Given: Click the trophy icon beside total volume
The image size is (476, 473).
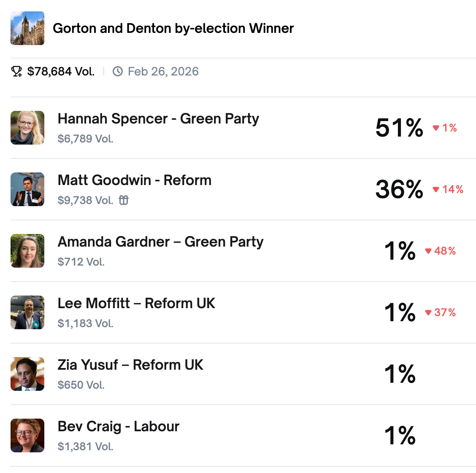Looking at the screenshot, I should click(16, 72).
